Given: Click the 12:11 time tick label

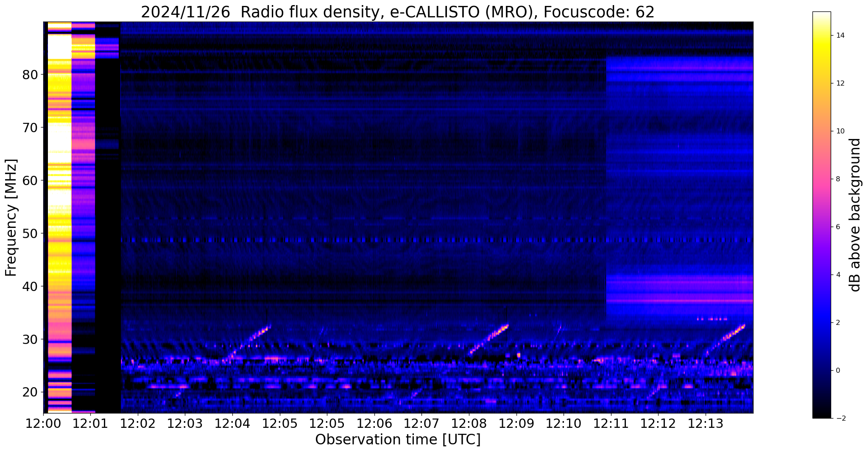Looking at the screenshot, I should [x=611, y=423].
